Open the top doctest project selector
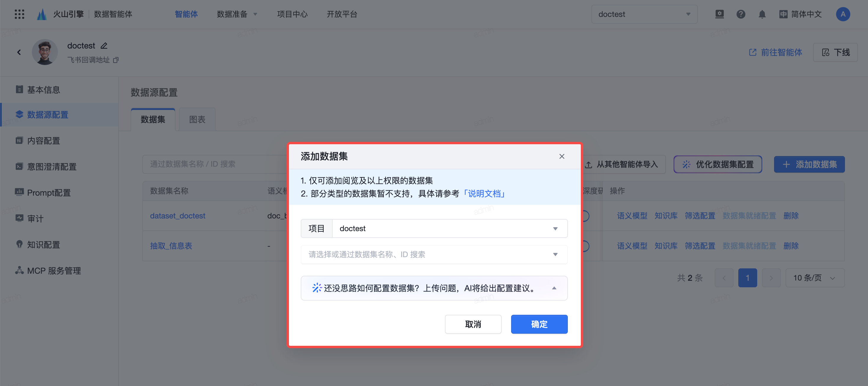The height and width of the screenshot is (386, 868). pyautogui.click(x=644, y=14)
